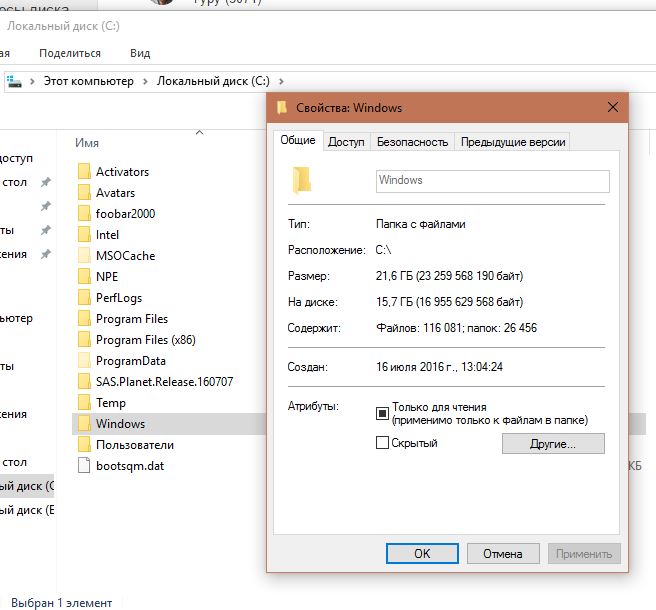Click the Activators folder icon

pos(84,171)
